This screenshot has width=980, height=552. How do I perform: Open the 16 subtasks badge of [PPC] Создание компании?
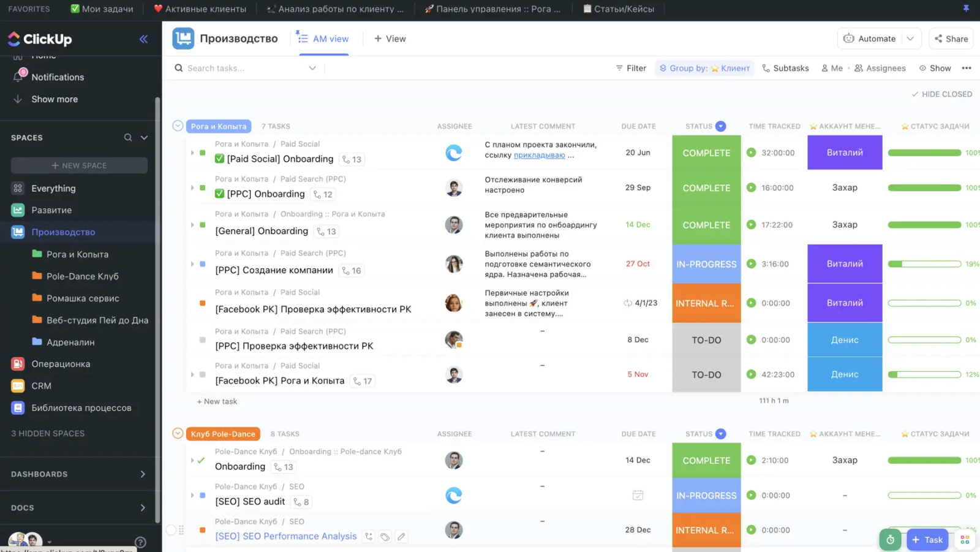tap(352, 270)
